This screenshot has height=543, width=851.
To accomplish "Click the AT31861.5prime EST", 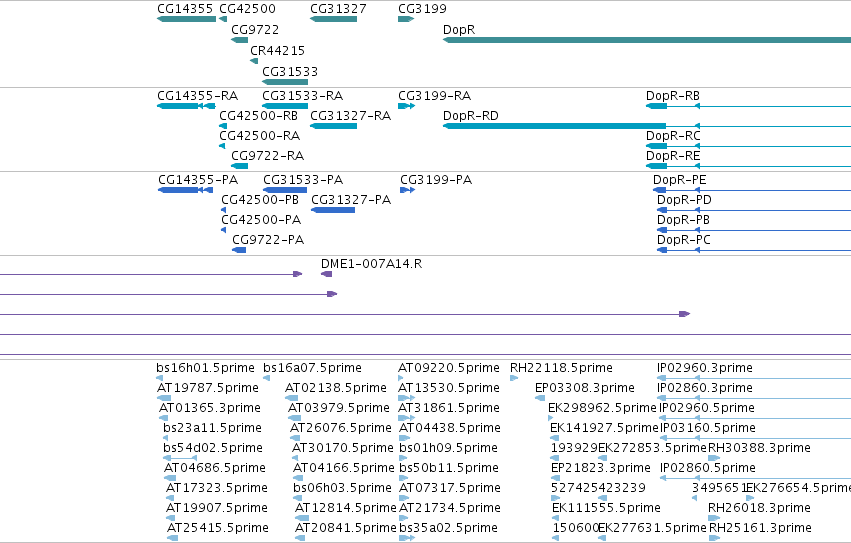I will pyautogui.click(x=407, y=418).
